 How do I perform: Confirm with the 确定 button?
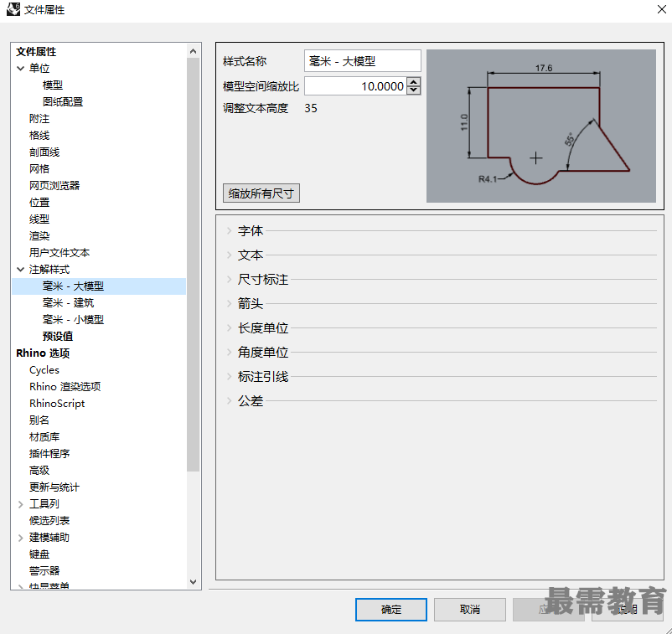pos(390,609)
